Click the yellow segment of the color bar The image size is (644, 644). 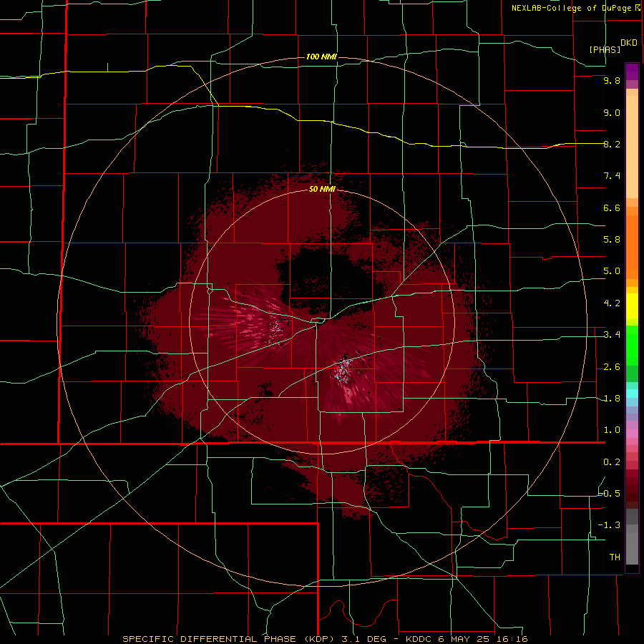tap(632, 306)
